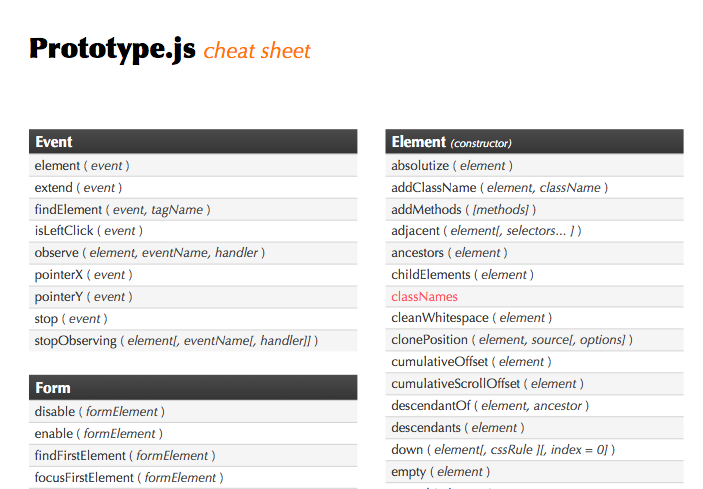The height and width of the screenshot is (489, 703).
Task: Click the enable ( formElement ) row
Action: pyautogui.click(x=193, y=433)
